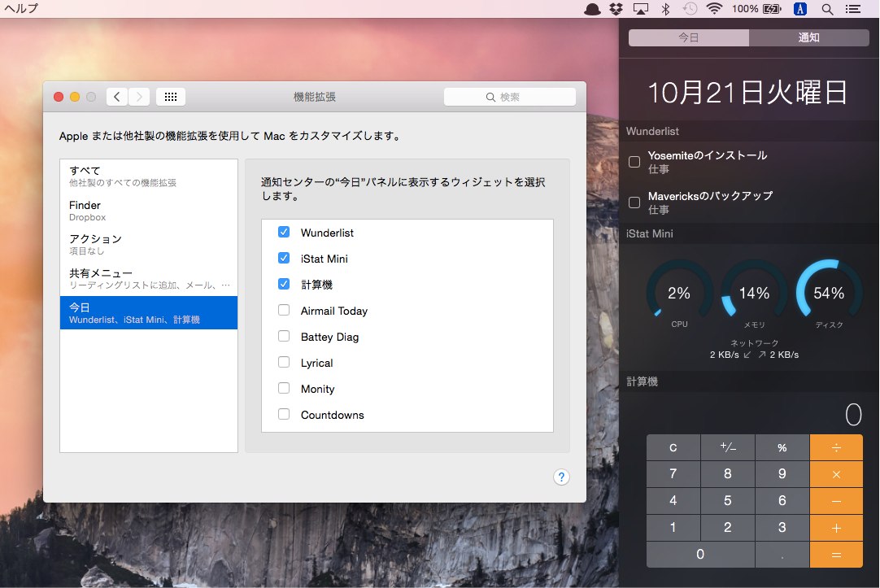Select 今日 category in the sidebar
880x588 pixels.
[x=149, y=312]
